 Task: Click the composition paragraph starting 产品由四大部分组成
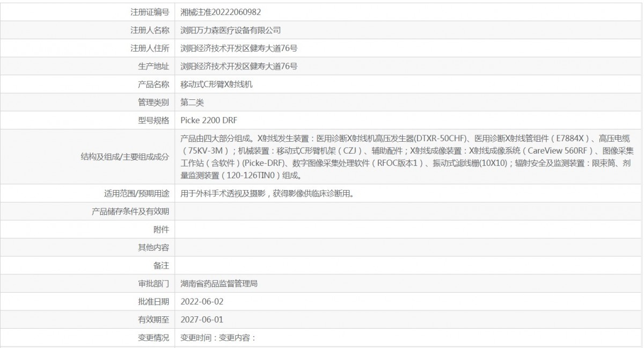pos(408,156)
